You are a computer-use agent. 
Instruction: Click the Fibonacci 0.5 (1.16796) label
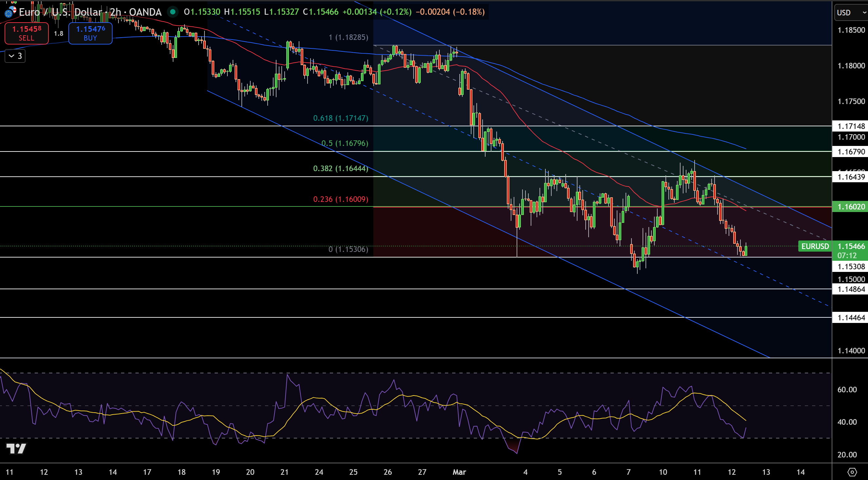click(345, 143)
